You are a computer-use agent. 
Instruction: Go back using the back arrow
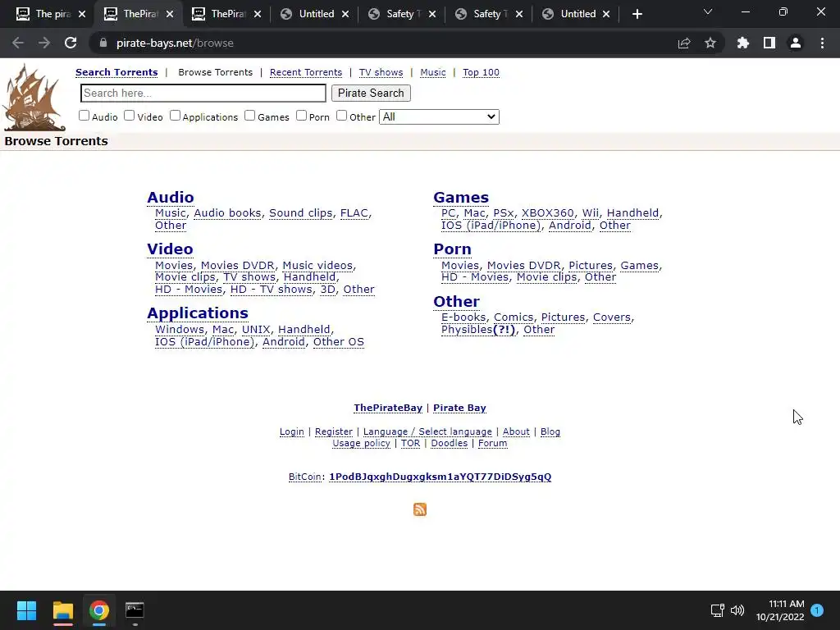tap(18, 43)
